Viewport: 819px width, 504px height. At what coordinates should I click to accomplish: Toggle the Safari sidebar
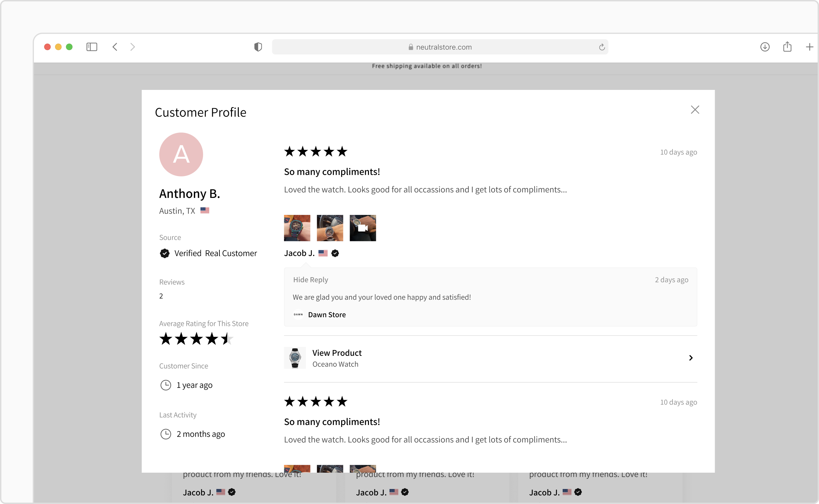point(92,47)
